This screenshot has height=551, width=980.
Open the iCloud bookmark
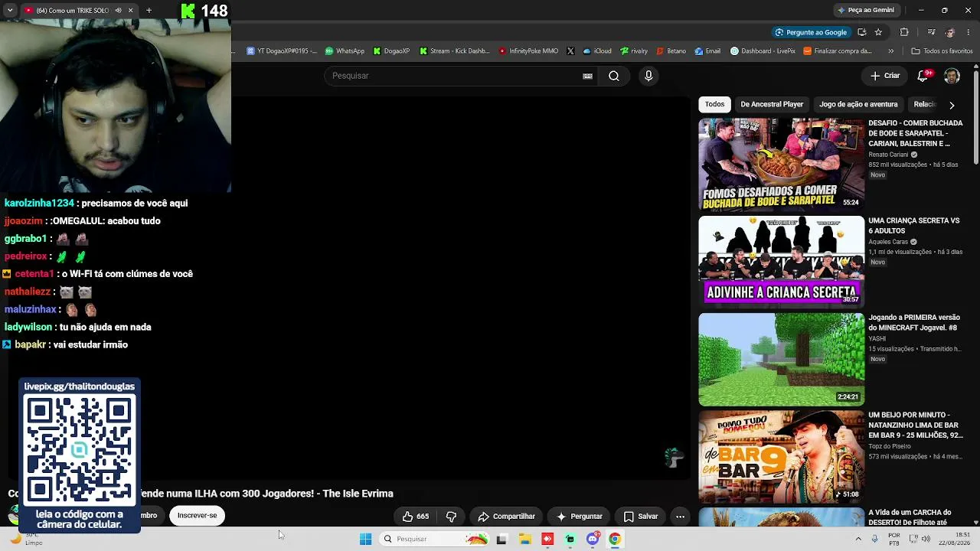point(597,51)
